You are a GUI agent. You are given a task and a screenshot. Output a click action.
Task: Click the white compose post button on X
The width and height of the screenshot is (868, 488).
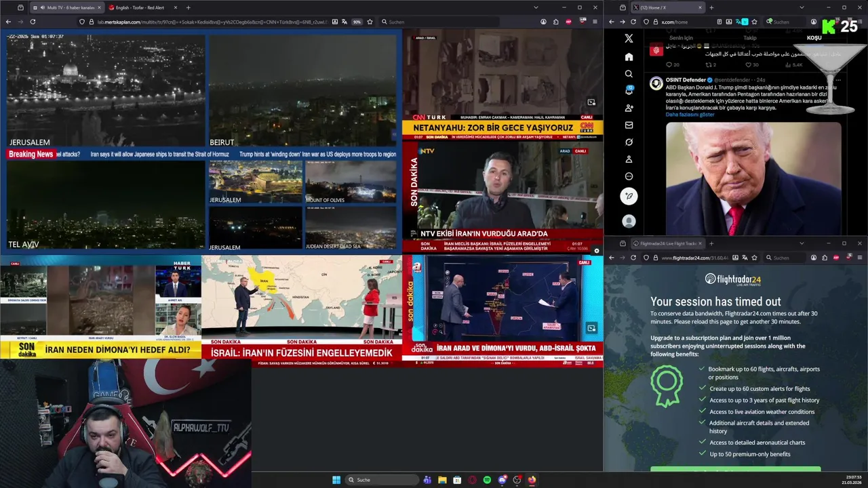pyautogui.click(x=629, y=196)
